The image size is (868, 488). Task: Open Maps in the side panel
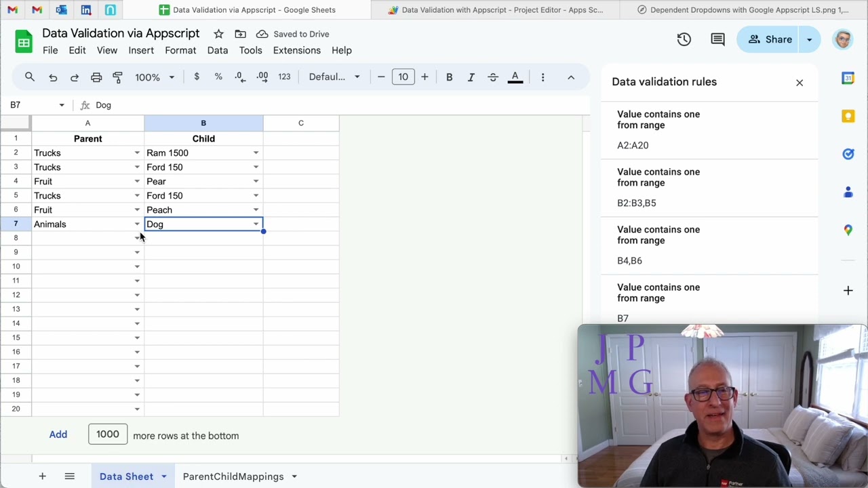(848, 230)
